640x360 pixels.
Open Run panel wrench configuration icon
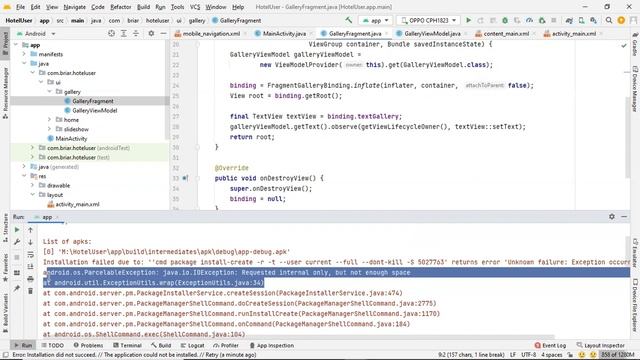tap(17, 242)
